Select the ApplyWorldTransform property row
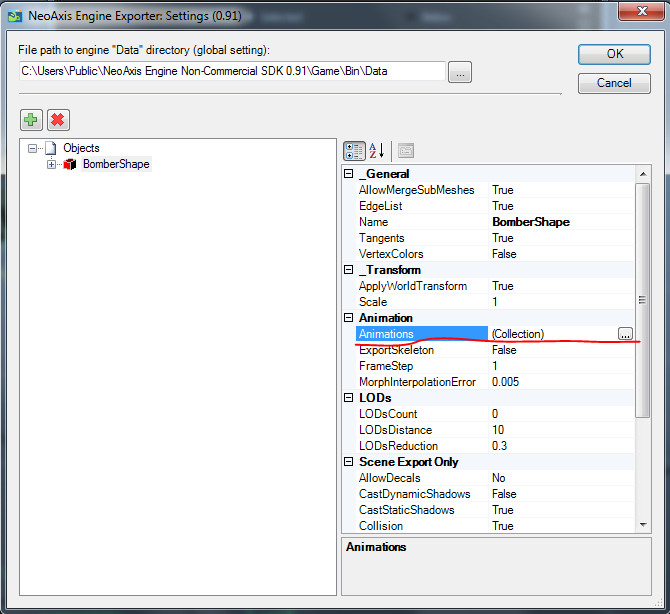Screen dimensions: 670x614 point(494,286)
